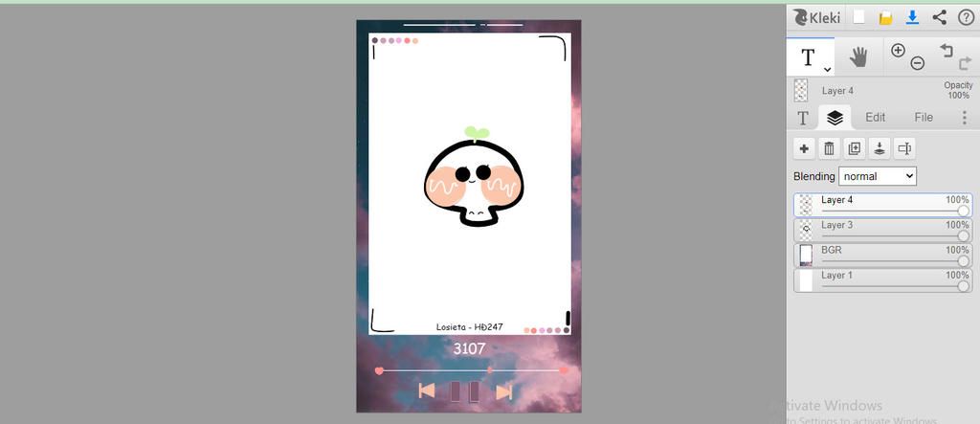The width and height of the screenshot is (980, 424).
Task: Open the Layers tab
Action: point(835,118)
